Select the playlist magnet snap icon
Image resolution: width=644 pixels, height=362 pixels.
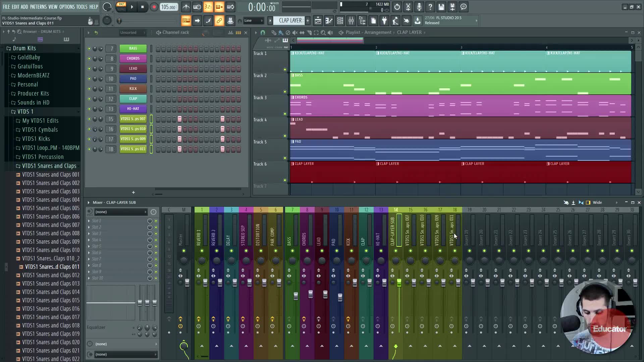point(263,33)
